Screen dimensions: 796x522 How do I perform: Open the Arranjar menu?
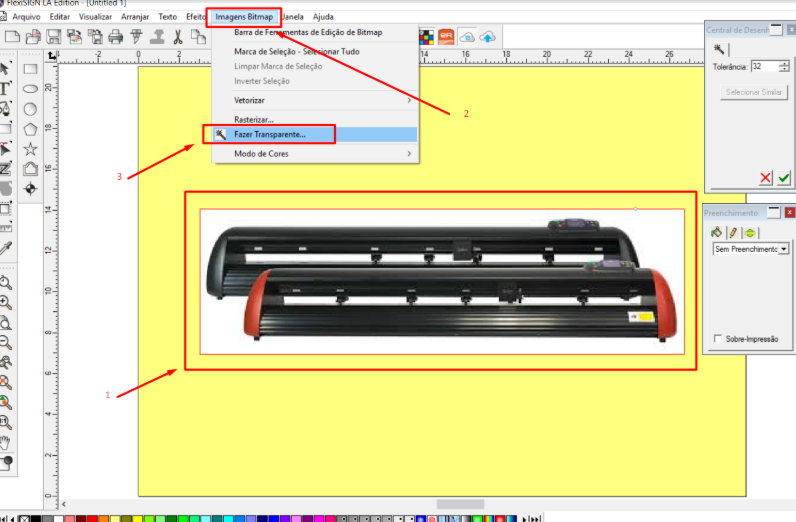(135, 17)
